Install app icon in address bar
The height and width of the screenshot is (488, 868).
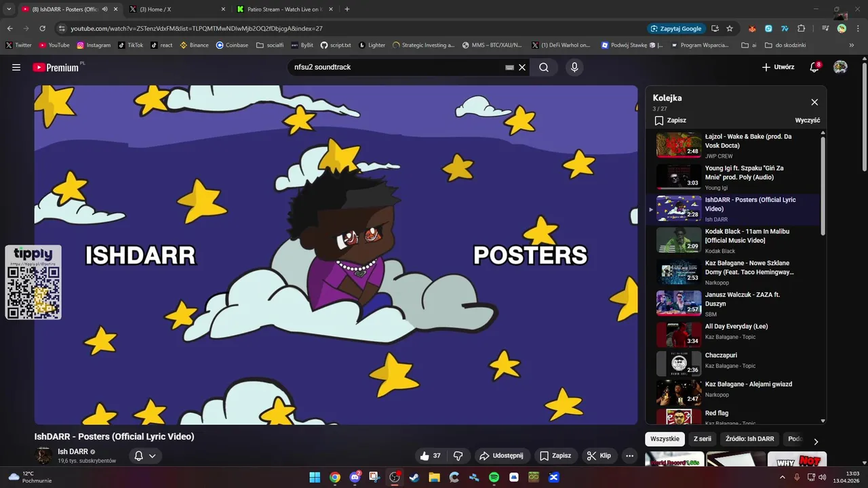click(x=715, y=28)
